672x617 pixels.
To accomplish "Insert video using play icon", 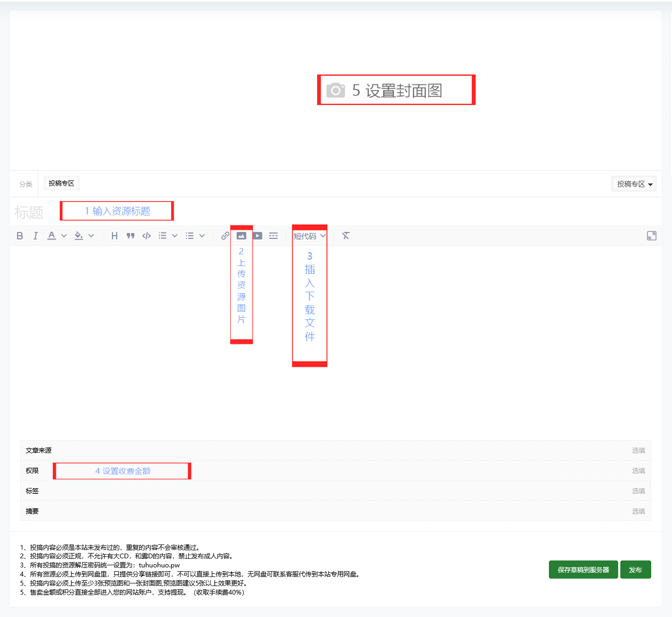I will click(257, 236).
